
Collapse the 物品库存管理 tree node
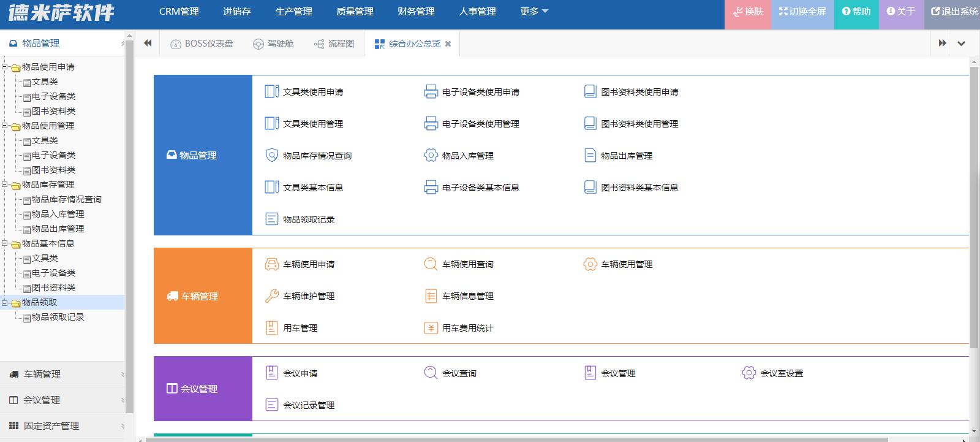(5, 185)
